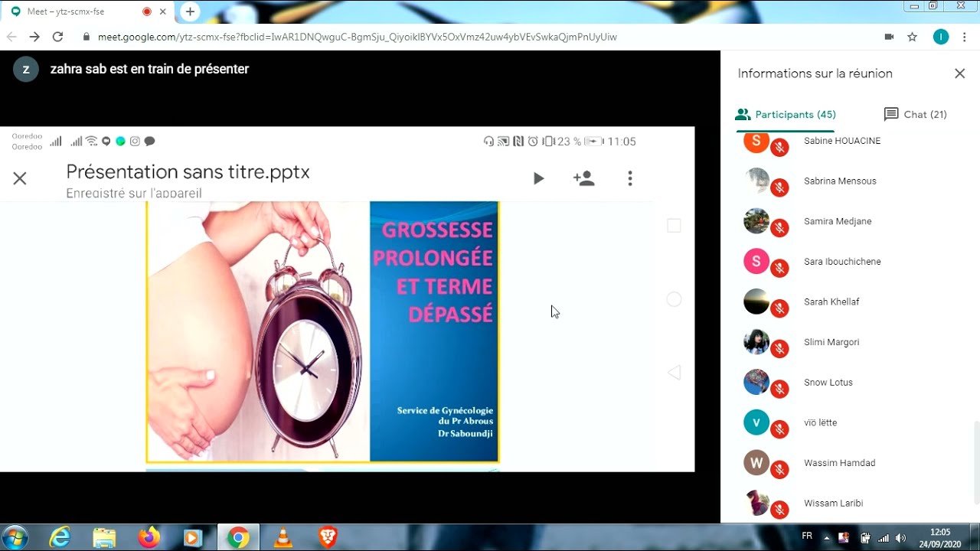Viewport: 980px width, 551px height.
Task: Click muted mic icon of Slimi Margori
Action: 779,348
